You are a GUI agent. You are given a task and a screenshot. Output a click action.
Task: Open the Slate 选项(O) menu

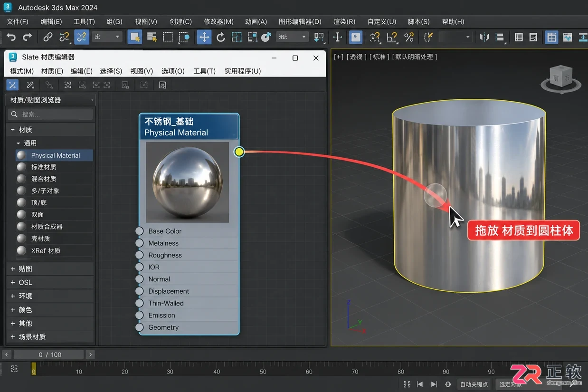click(173, 71)
